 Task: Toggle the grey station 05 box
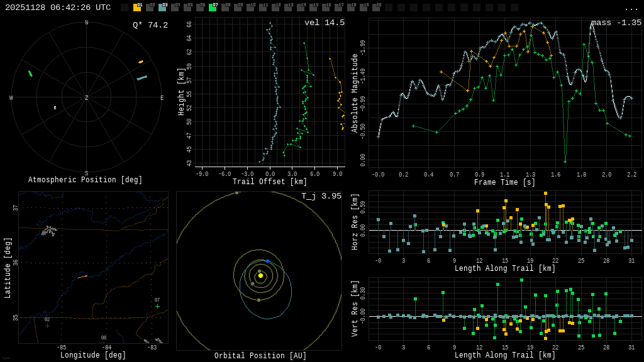pyautogui.click(x=187, y=8)
